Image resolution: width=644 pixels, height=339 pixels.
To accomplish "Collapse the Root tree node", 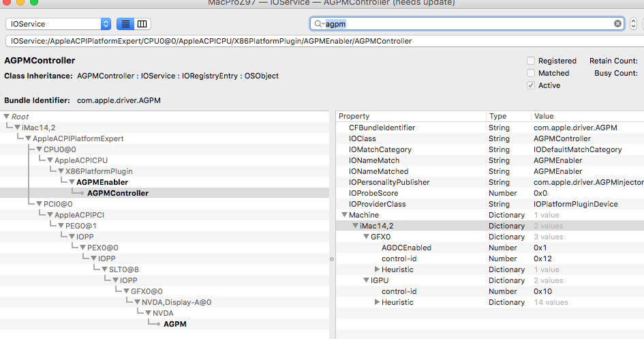I will click(7, 117).
